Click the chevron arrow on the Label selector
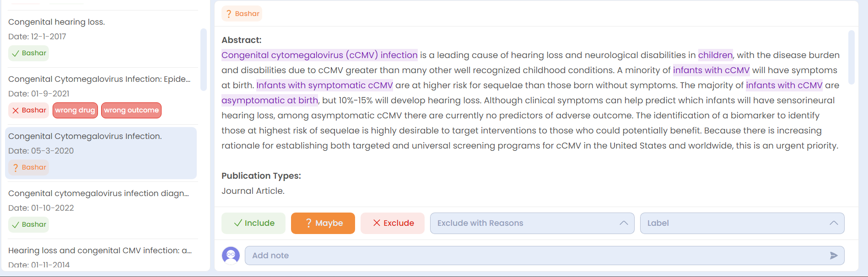The height and width of the screenshot is (277, 868). click(834, 223)
